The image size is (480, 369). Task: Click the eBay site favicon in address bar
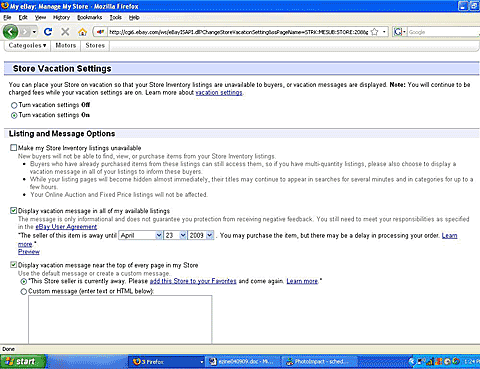[100, 32]
